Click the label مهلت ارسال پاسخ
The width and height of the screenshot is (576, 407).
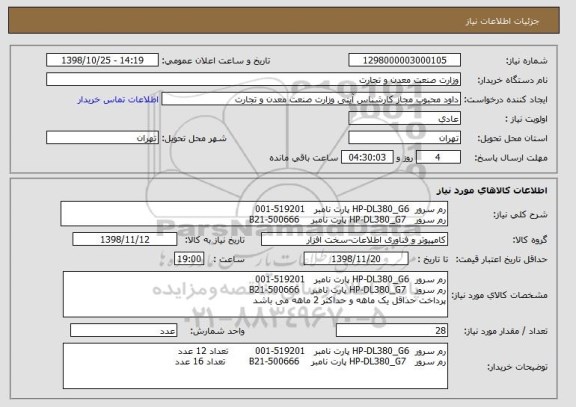tap(511, 158)
